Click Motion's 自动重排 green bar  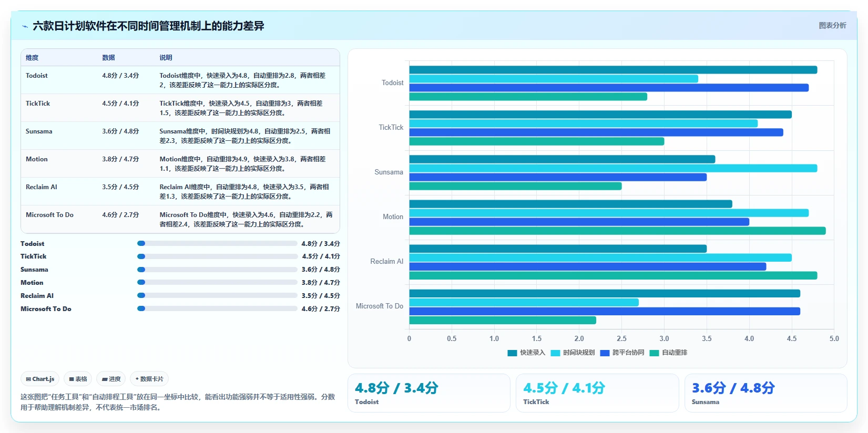pyautogui.click(x=617, y=231)
